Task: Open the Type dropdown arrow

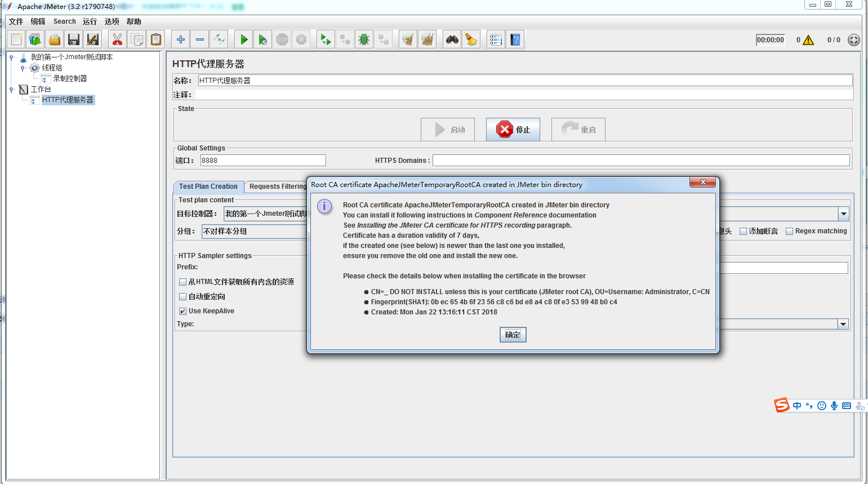Action: click(843, 324)
